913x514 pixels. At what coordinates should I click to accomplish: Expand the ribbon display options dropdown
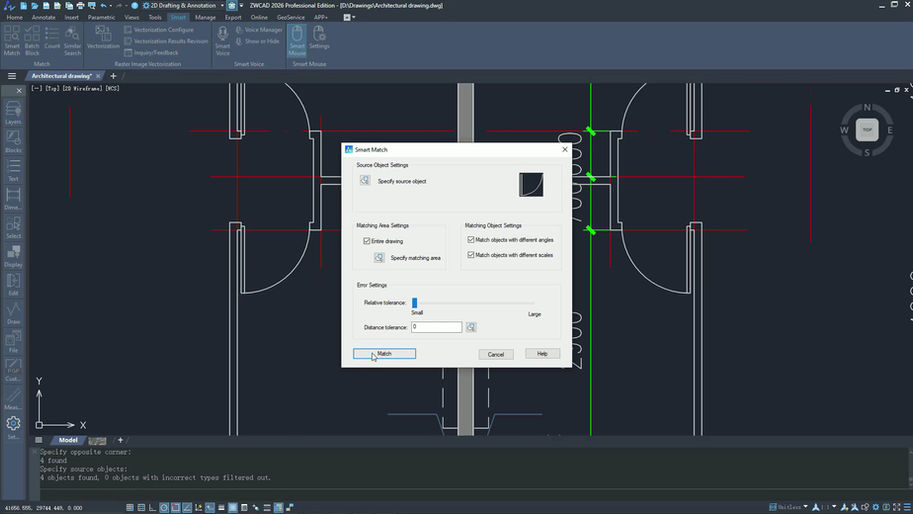[x=353, y=17]
